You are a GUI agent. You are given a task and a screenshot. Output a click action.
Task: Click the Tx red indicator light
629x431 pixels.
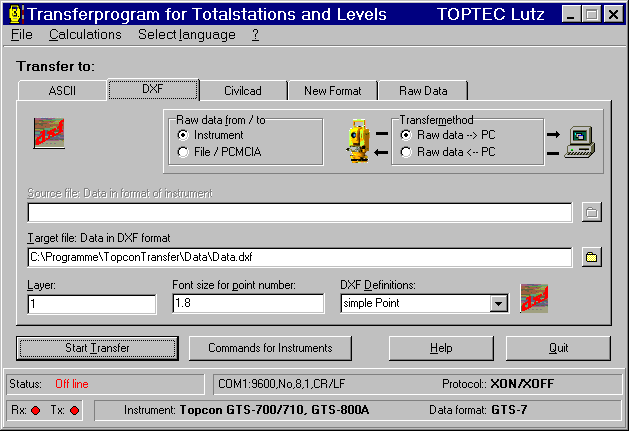pyautogui.click(x=74, y=410)
